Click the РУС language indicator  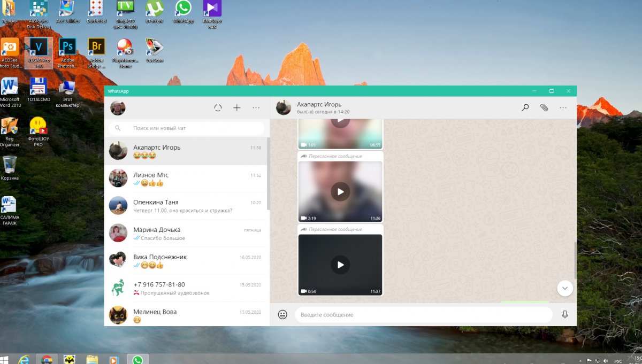coord(618,361)
